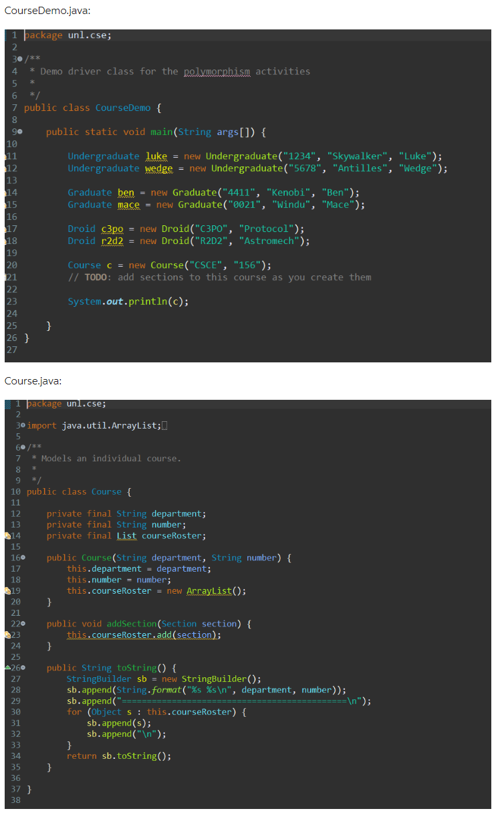Click warning marker on line 11 of CourseDemo.java

(6, 156)
